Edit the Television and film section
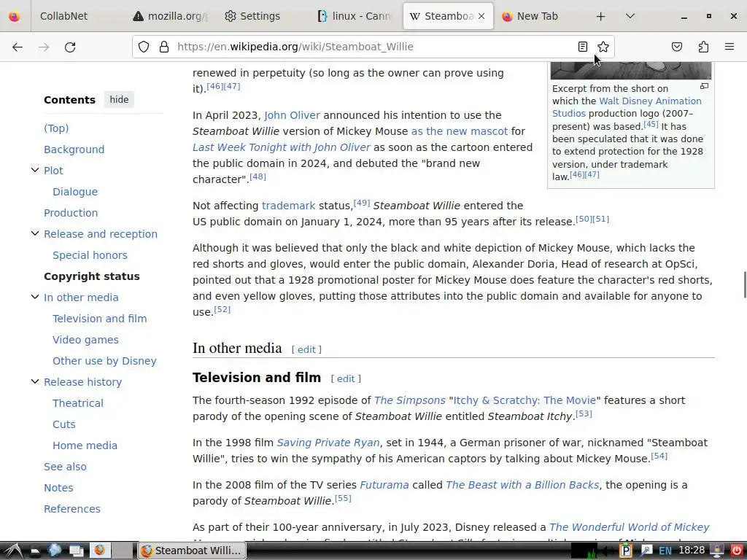747x560 pixels. pos(346,378)
